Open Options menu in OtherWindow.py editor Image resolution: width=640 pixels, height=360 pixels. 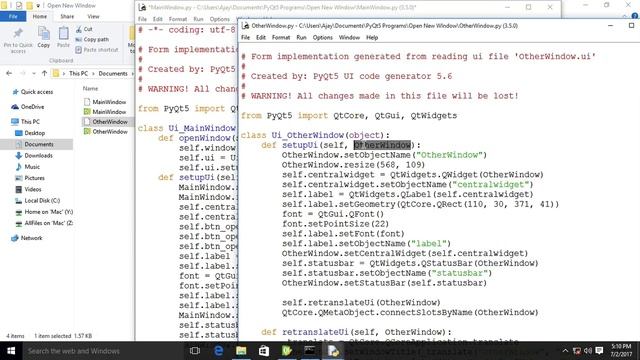322,38
